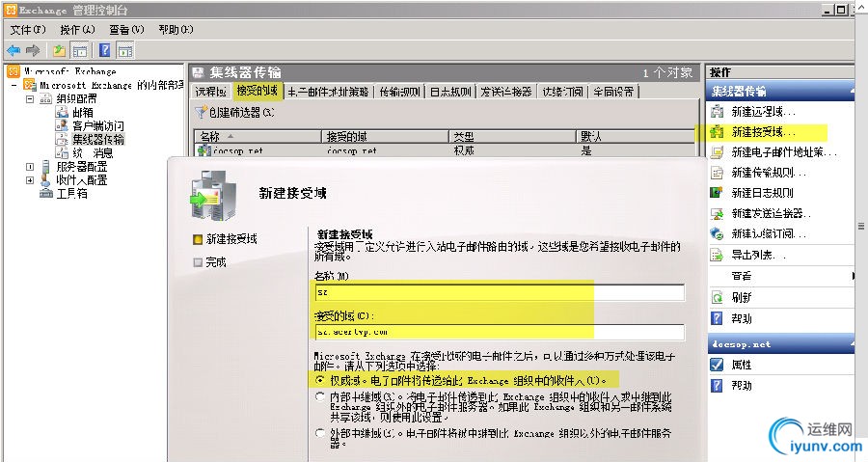Screen dimensions: 868x462
Task: Click the back arrow toolbar icon
Action: [14, 51]
